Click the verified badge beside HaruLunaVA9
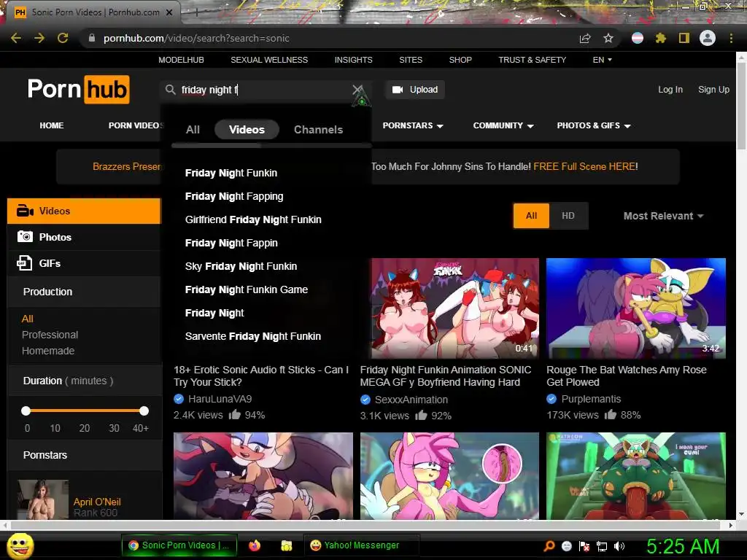This screenshot has width=747, height=560. click(179, 399)
